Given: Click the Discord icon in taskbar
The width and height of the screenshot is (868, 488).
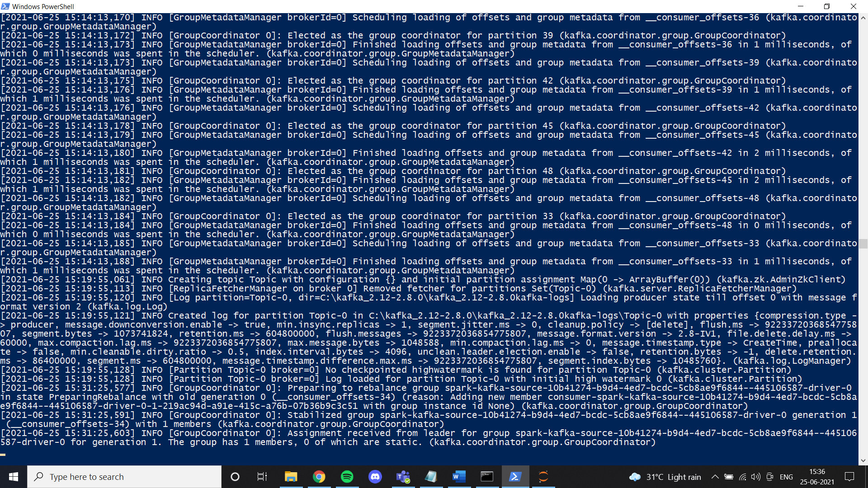Looking at the screenshot, I should [376, 477].
